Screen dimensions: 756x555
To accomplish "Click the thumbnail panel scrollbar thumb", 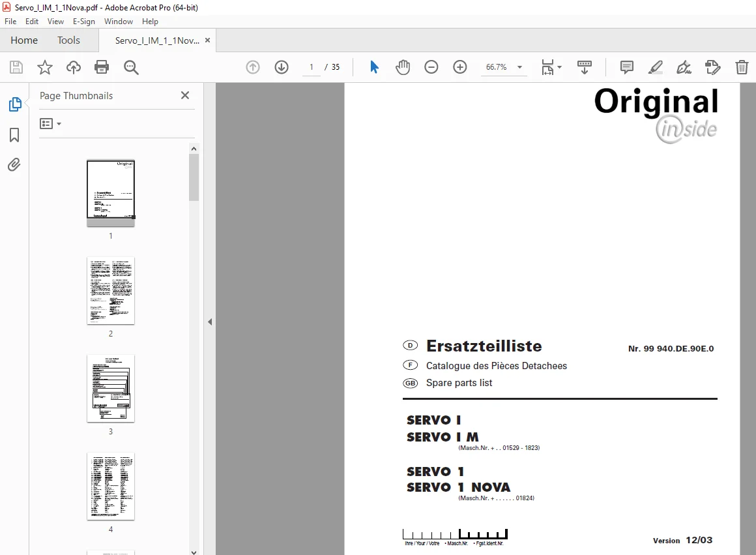I will click(x=194, y=177).
